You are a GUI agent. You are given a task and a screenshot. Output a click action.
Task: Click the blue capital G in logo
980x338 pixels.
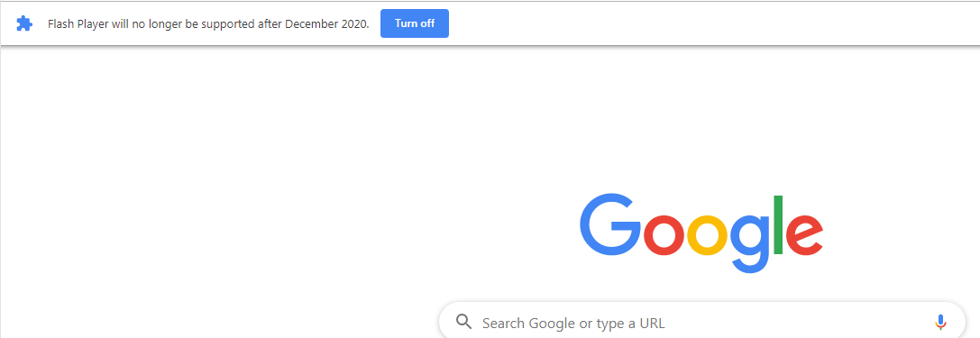tap(610, 224)
